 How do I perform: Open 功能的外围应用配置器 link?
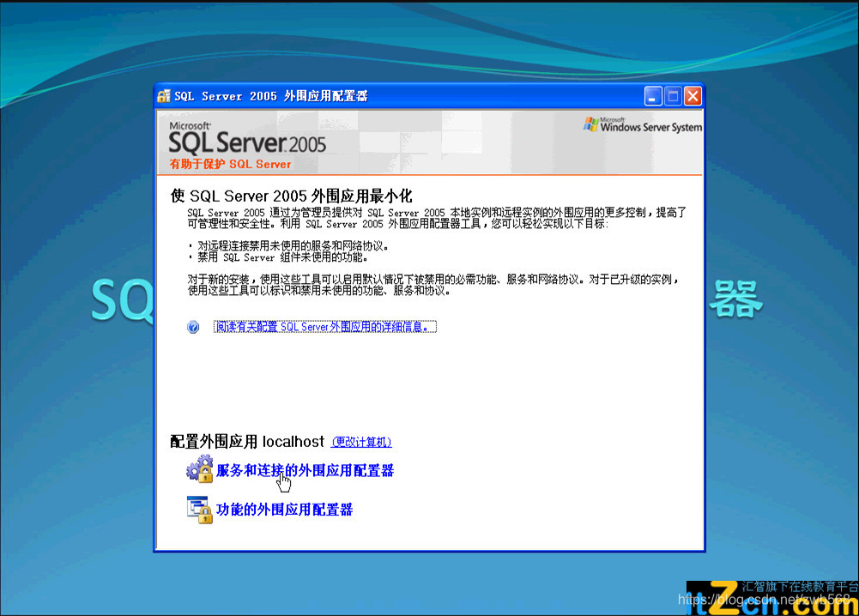tap(284, 510)
